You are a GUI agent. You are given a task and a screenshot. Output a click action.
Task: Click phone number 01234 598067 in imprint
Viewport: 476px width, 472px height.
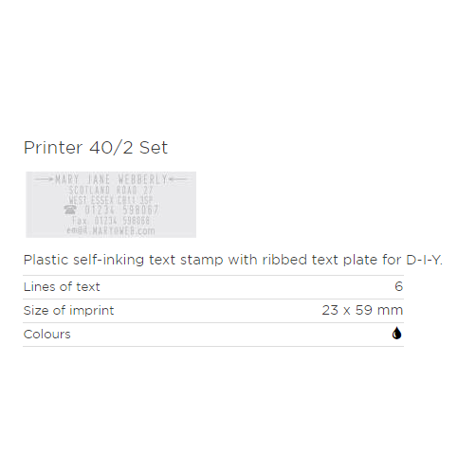click(121, 209)
